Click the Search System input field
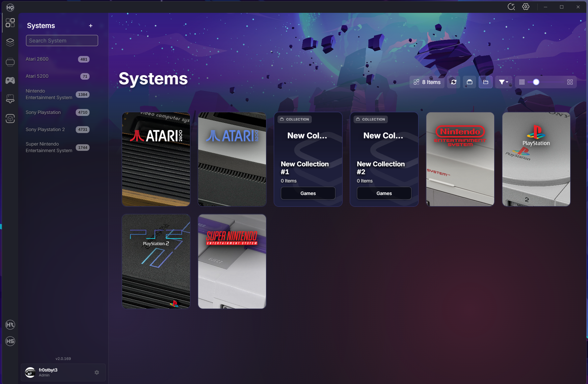 coord(62,41)
